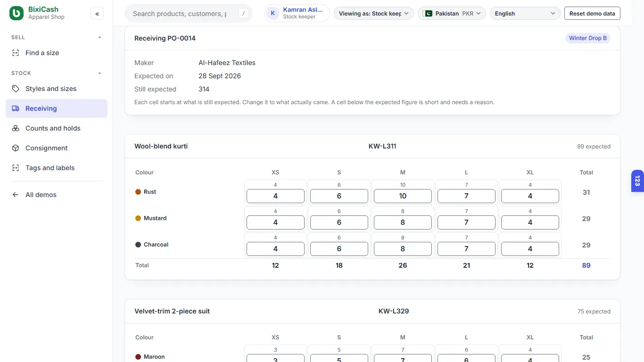The image size is (644, 362).
Task: Click Reset demo data button
Action: (x=592, y=13)
